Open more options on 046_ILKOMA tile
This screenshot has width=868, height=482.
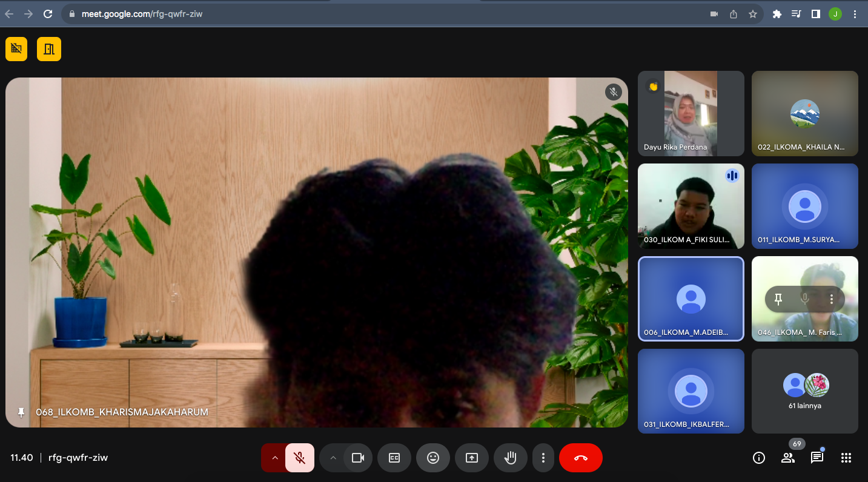pyautogui.click(x=832, y=299)
